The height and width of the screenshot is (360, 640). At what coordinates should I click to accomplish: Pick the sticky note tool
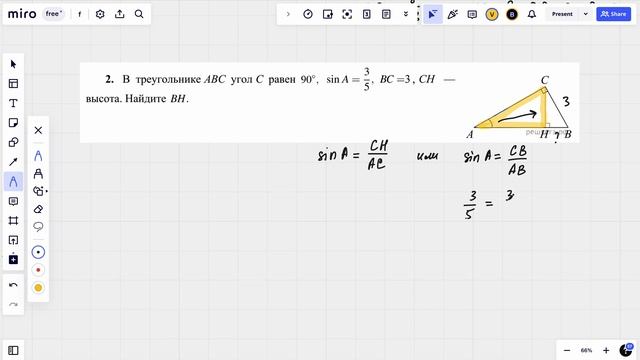[x=13, y=123]
